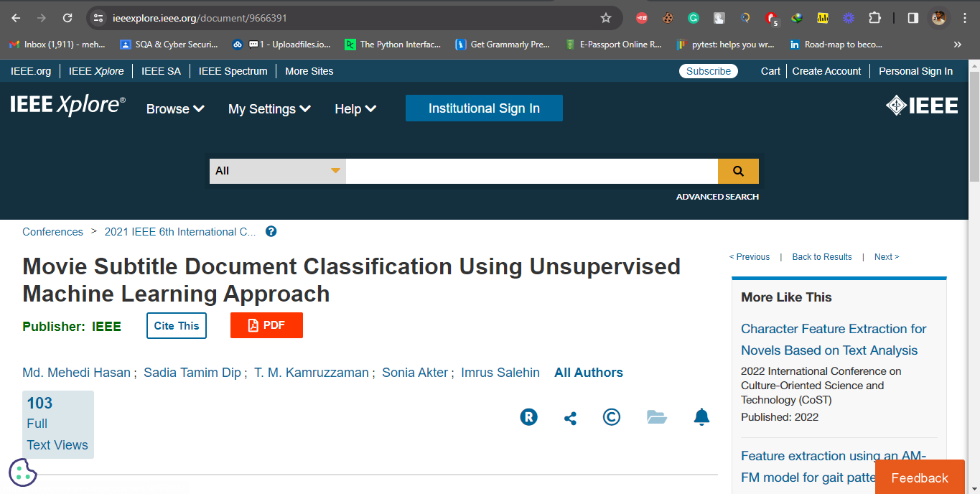This screenshot has width=980, height=494.
Task: Open the Cart link
Action: tap(770, 71)
